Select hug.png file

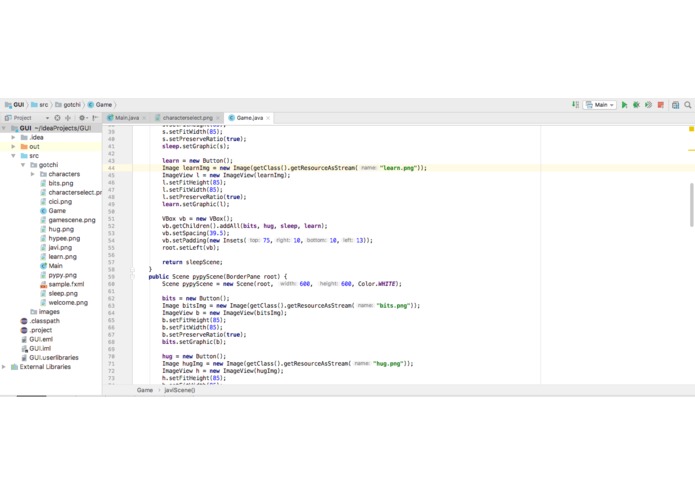point(61,229)
